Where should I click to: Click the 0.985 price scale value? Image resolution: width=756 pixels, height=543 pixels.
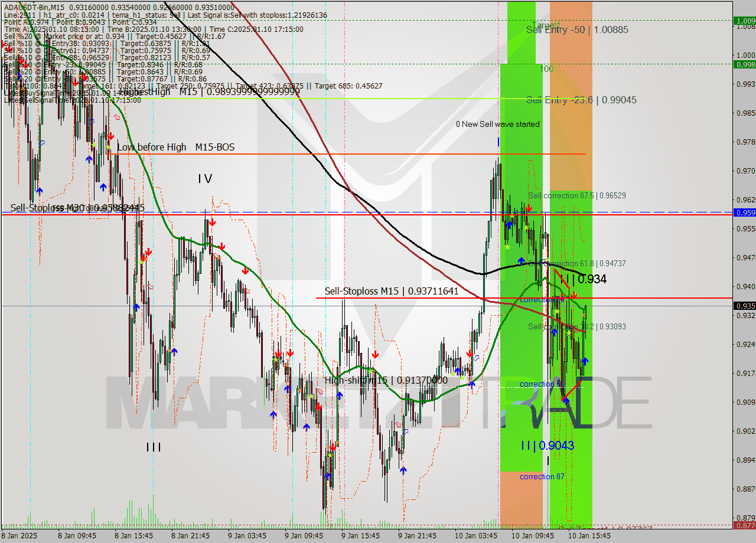(746, 113)
